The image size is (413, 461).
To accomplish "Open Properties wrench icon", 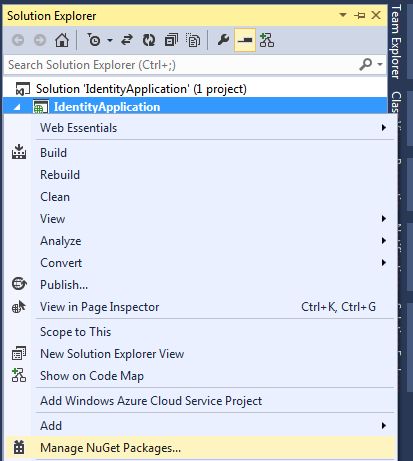I will [223, 40].
